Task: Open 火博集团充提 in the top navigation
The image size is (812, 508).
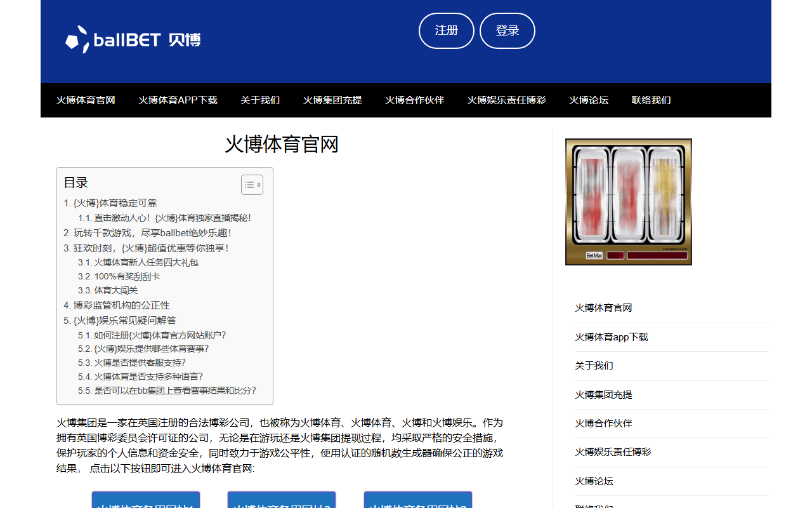Action: (x=332, y=100)
